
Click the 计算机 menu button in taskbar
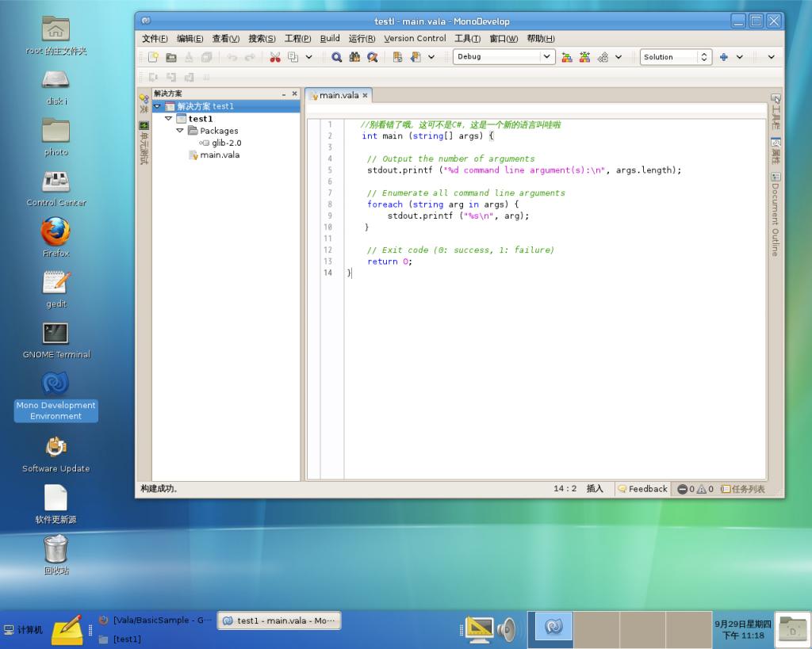[23, 630]
